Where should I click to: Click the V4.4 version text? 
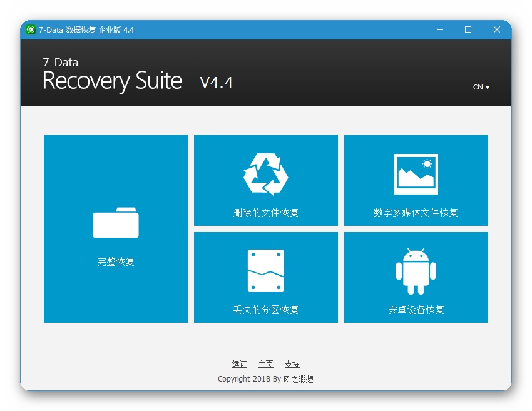pos(216,83)
